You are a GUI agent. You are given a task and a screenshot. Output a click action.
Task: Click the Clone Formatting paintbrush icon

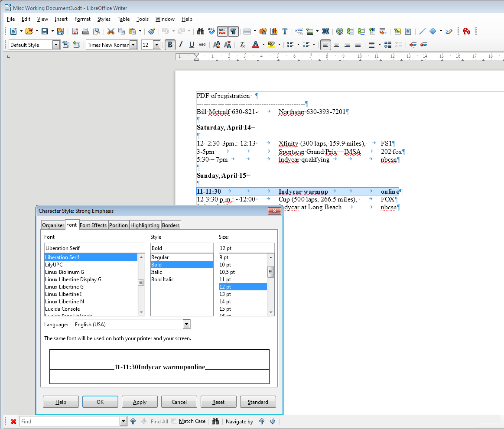[x=151, y=31]
